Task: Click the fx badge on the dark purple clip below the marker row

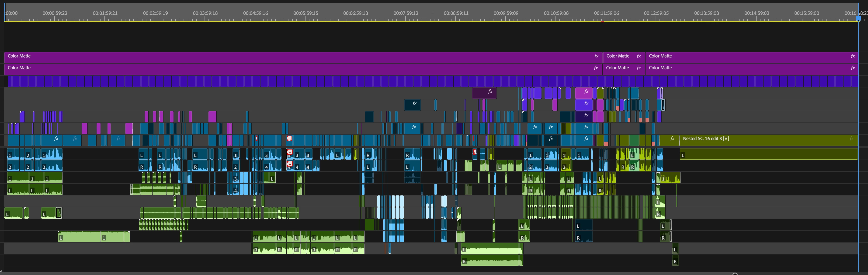Action: (x=490, y=91)
